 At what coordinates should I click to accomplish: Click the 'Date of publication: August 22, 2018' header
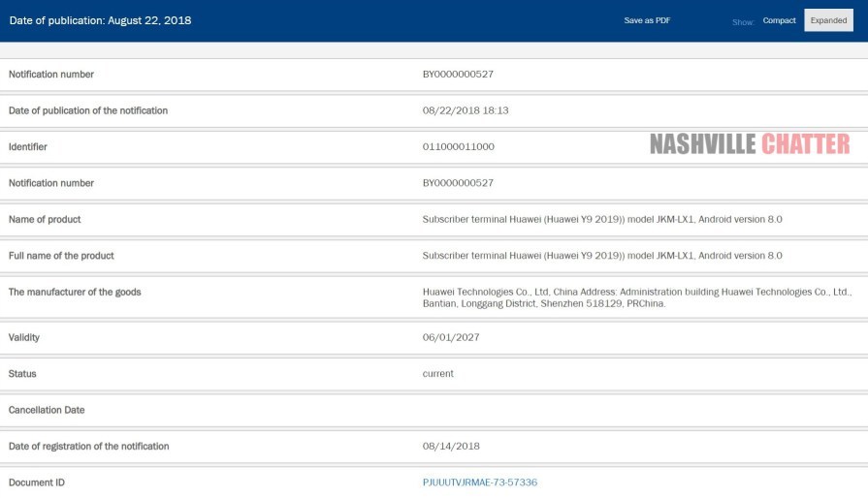100,20
